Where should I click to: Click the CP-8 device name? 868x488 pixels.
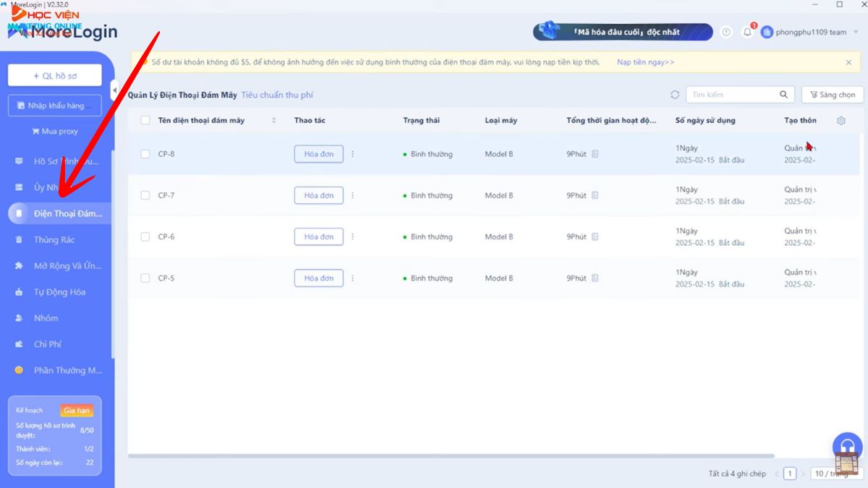click(166, 154)
